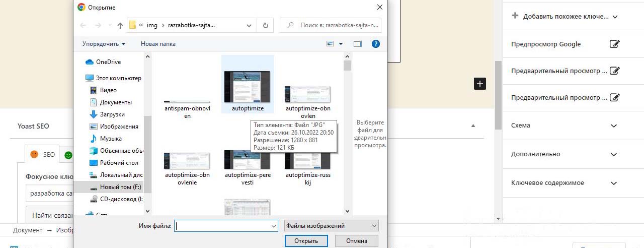
Task: Expand the Файлы изображений file type dropdown
Action: click(x=331, y=226)
